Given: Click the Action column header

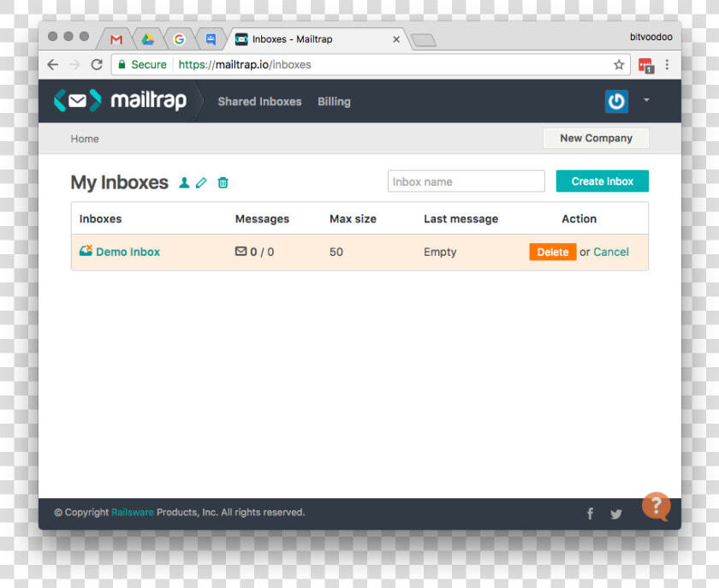Looking at the screenshot, I should pos(579,219).
